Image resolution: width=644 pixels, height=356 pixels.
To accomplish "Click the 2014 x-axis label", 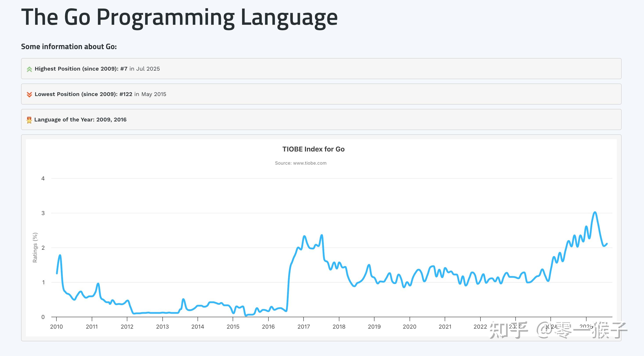I will (198, 327).
